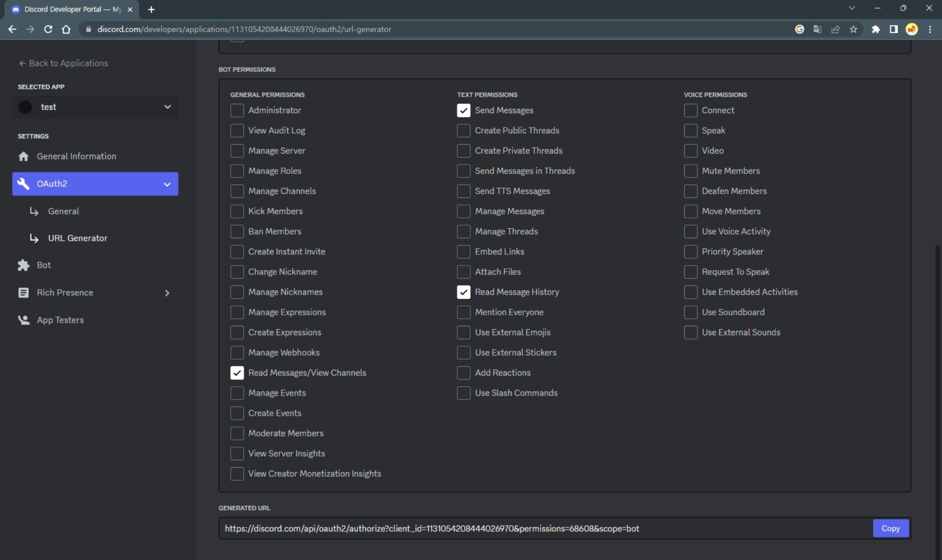Reload the page

coord(48,29)
